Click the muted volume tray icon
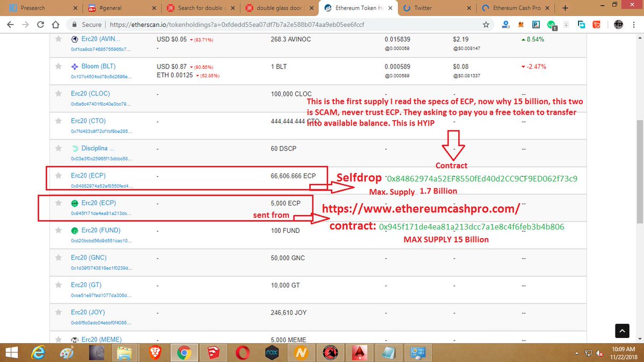 [601, 353]
